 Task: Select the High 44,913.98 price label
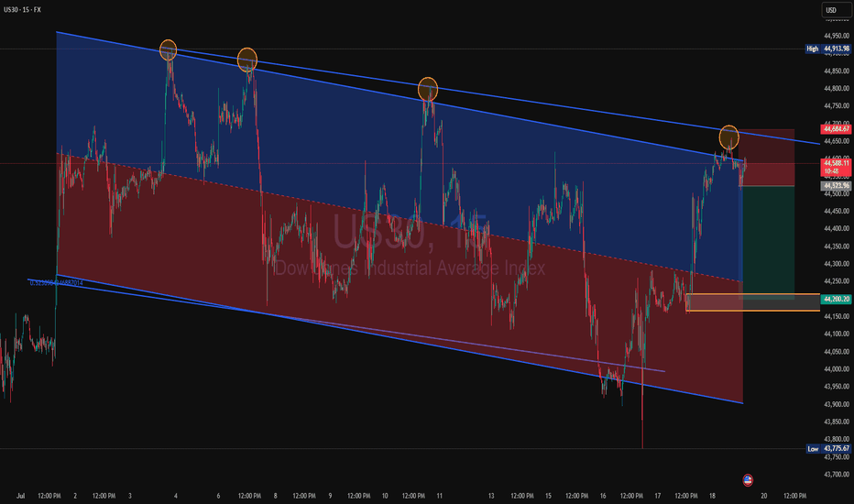click(827, 49)
